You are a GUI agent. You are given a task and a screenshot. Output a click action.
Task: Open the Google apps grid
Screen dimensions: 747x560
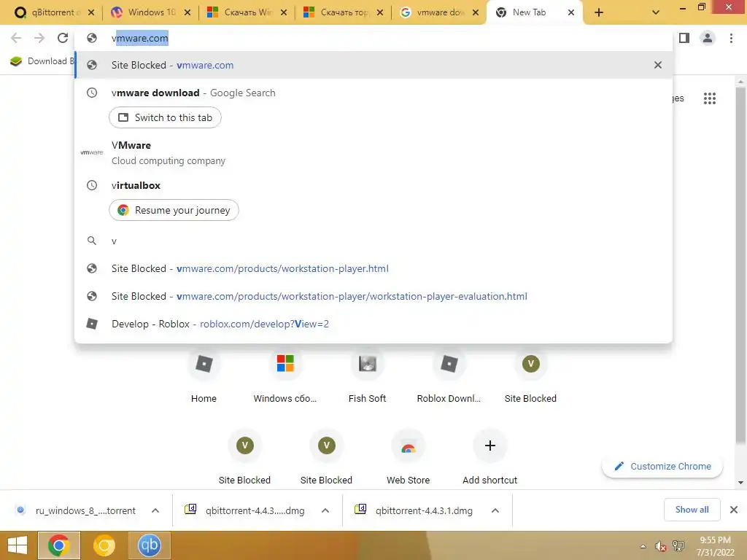click(709, 98)
